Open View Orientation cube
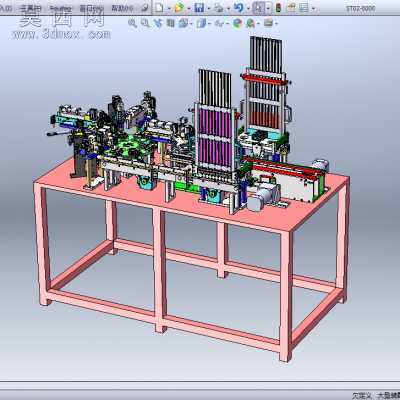 coord(183,23)
